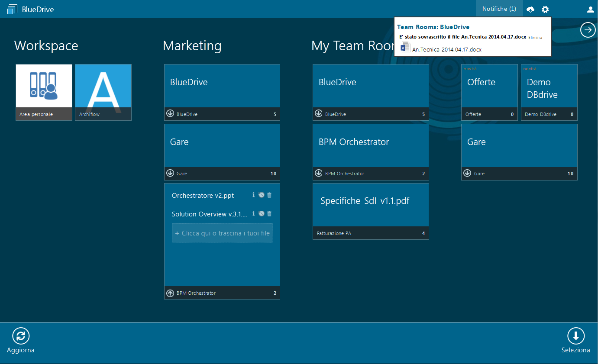Delete Orchestratore v2.ppt with trash icon
This screenshot has height=364, width=598.
tap(269, 195)
